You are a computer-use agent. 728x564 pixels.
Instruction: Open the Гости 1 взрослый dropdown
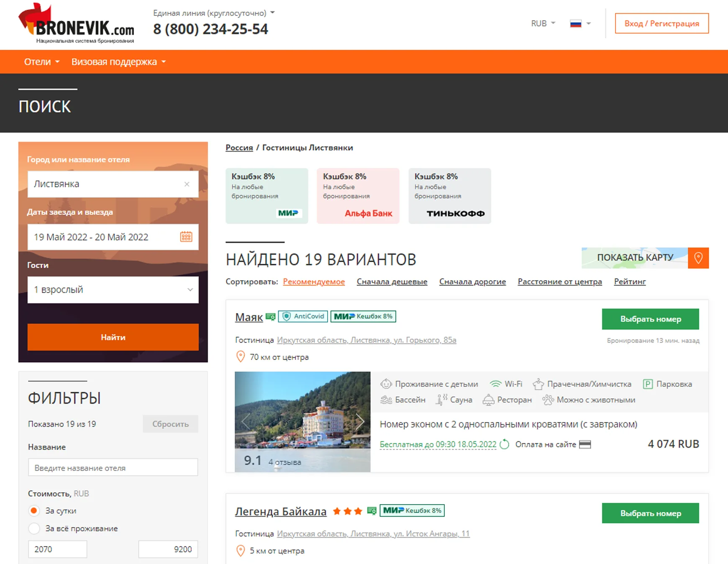tap(113, 289)
